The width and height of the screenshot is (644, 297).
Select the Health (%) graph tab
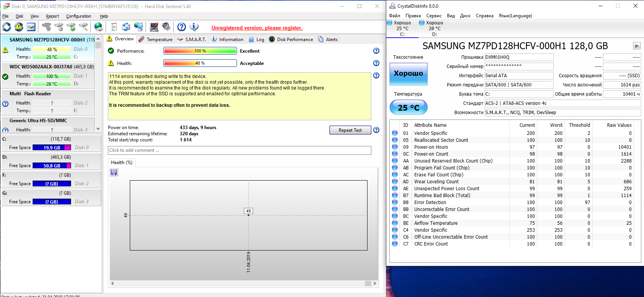coord(122,163)
